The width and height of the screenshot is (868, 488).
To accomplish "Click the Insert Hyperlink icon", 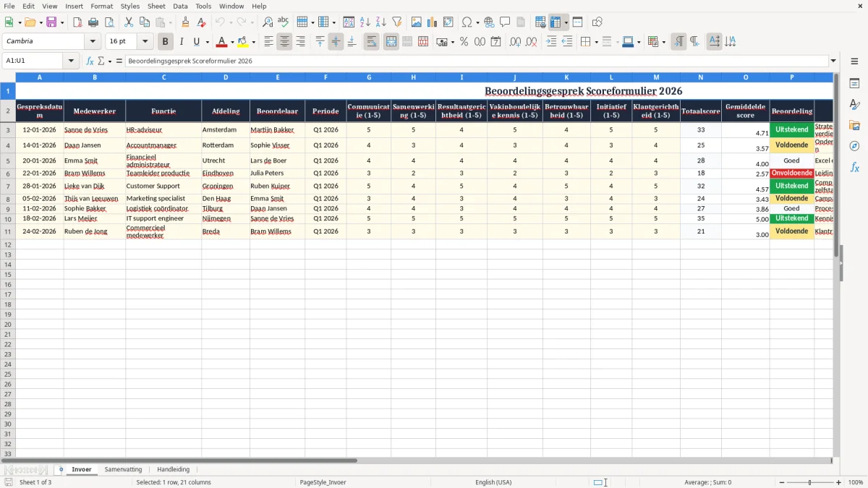I will pyautogui.click(x=489, y=22).
